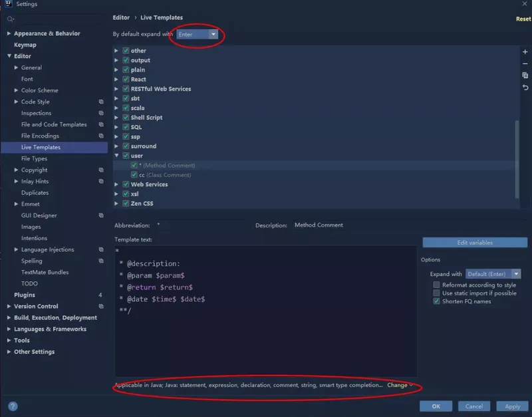Click inside the Template text editor

(265, 311)
